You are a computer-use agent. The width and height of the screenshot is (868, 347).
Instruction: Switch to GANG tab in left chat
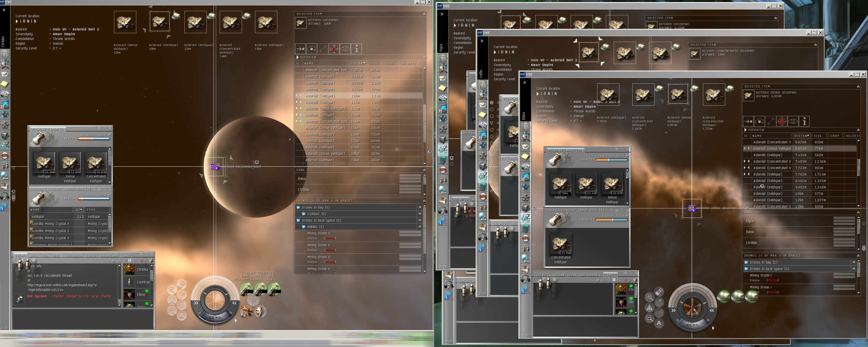click(x=126, y=256)
